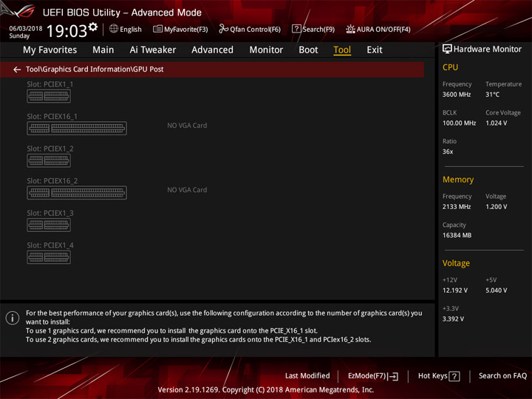Click the Hardware Monitor display icon
This screenshot has width=532, height=399.
point(447,50)
